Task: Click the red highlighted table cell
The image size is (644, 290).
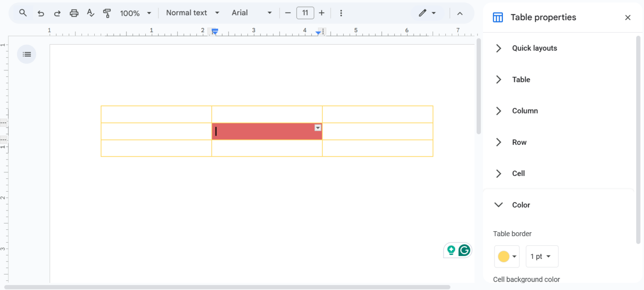Action: tap(267, 131)
